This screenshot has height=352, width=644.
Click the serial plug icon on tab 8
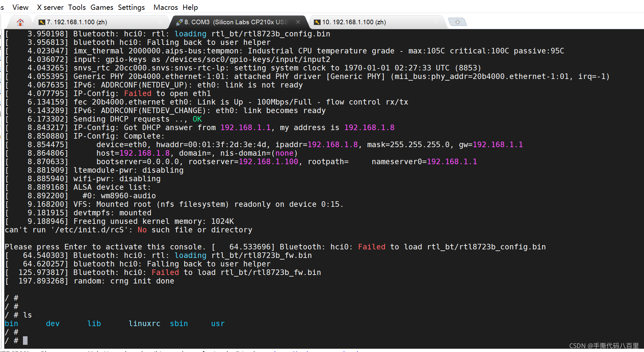(x=179, y=22)
